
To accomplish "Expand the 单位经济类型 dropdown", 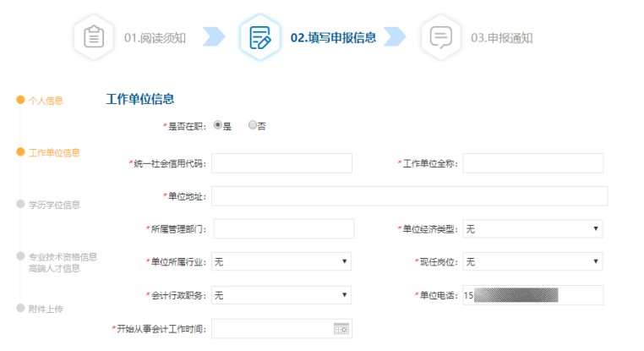I will [532, 229].
